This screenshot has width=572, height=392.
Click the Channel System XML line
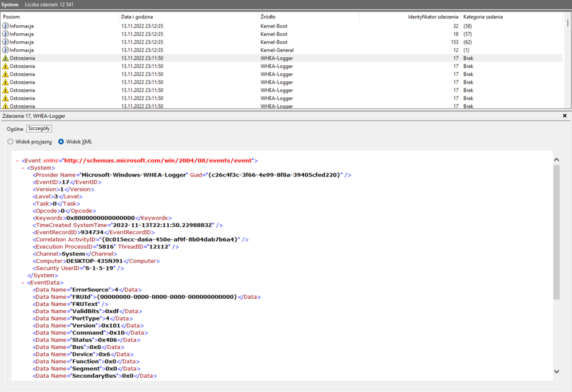tap(75, 254)
